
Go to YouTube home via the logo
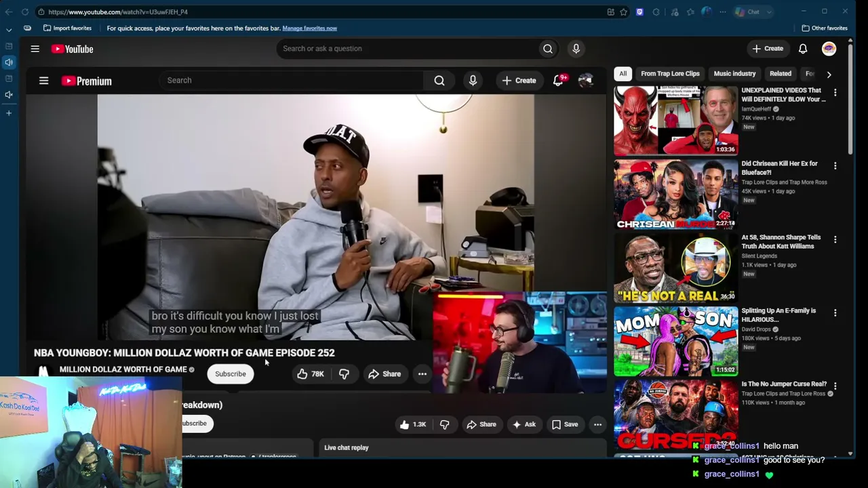click(x=72, y=49)
